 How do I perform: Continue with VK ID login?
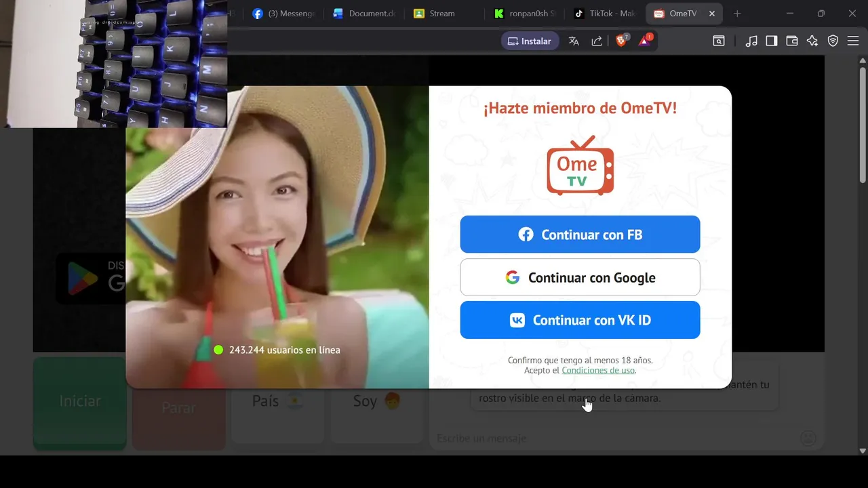point(580,320)
